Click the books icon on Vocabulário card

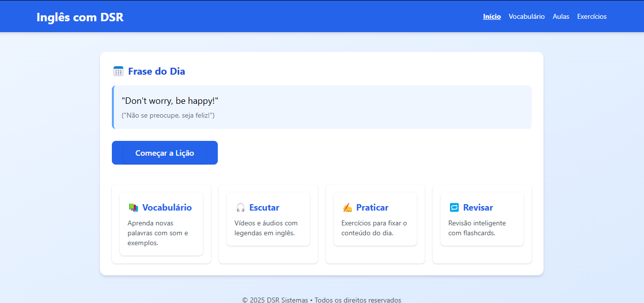[133, 208]
